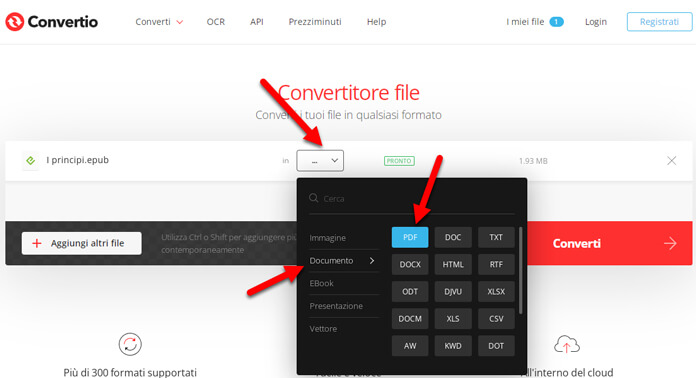
Task: Click the I miei file count badge
Action: 556,22
